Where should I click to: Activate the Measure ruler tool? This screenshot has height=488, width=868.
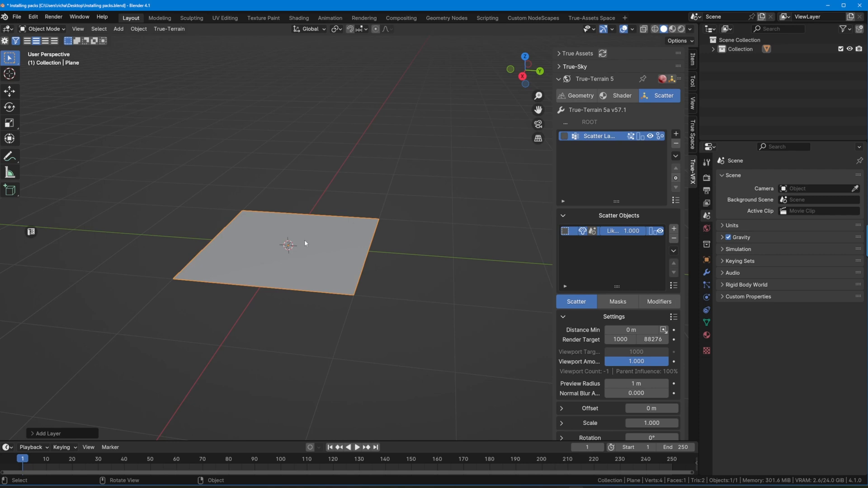point(9,173)
